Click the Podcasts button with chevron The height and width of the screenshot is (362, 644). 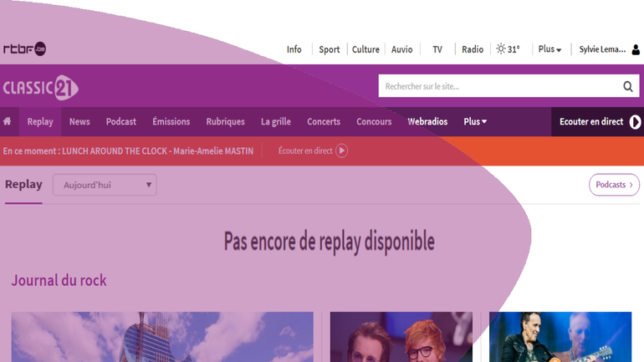[614, 185]
